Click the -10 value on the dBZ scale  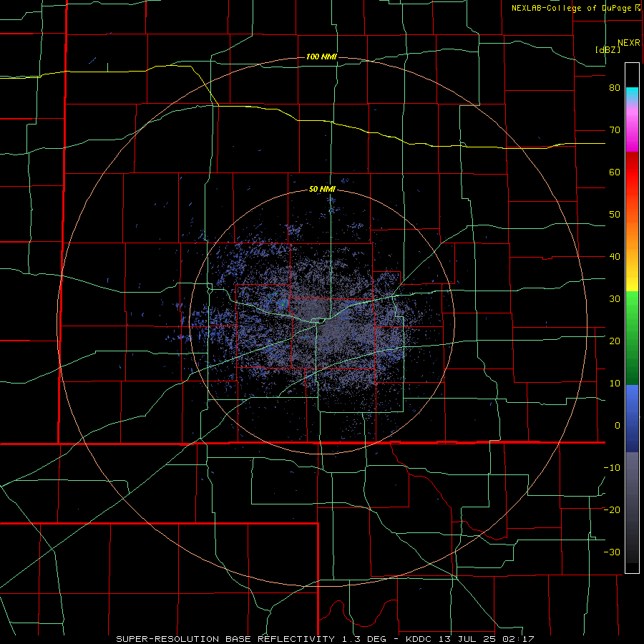tap(612, 467)
